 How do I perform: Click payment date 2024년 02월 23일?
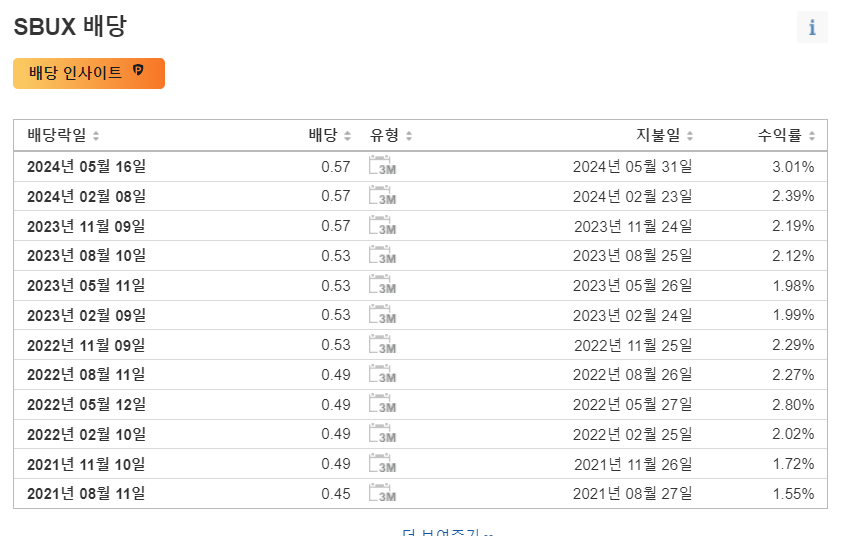633,196
